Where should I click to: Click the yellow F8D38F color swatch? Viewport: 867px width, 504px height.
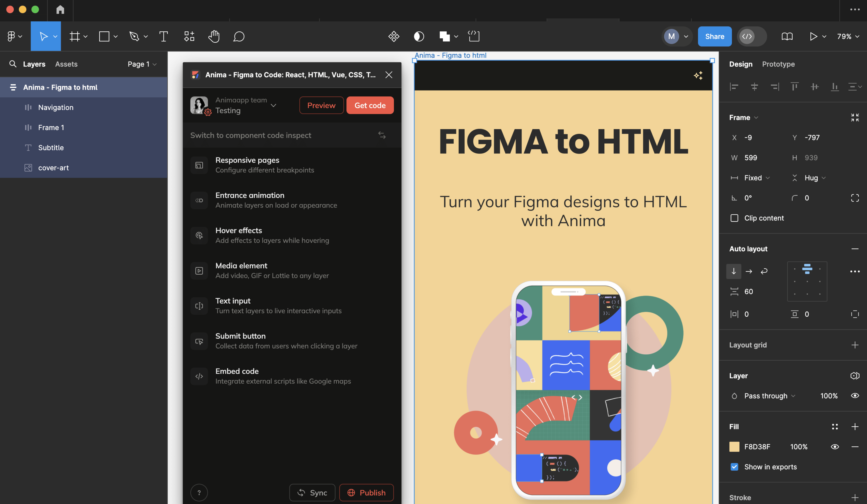[x=735, y=447]
